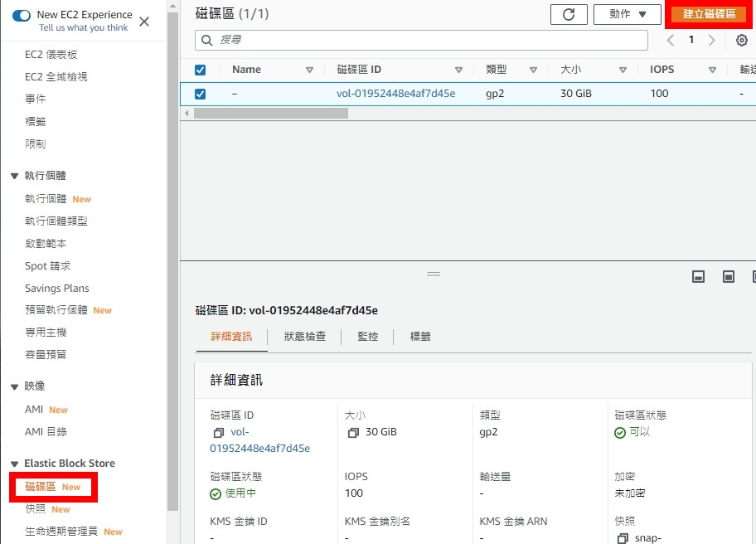Collapse the 映像 sidebar section
This screenshot has height=544, width=756.
pyautogui.click(x=14, y=386)
